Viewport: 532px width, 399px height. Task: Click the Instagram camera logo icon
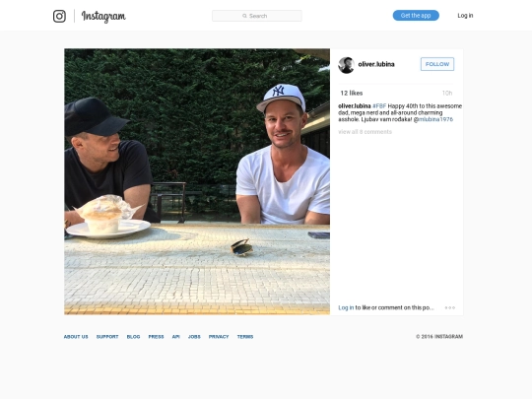(x=59, y=16)
